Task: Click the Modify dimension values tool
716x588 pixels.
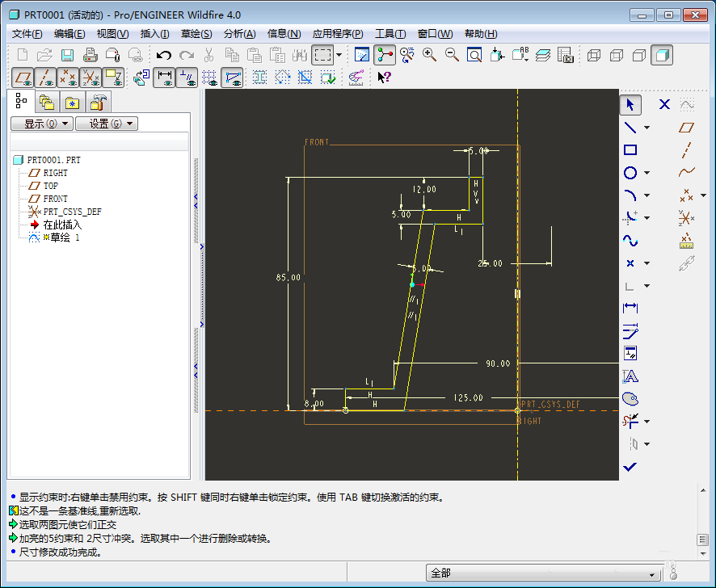Action: [x=630, y=331]
